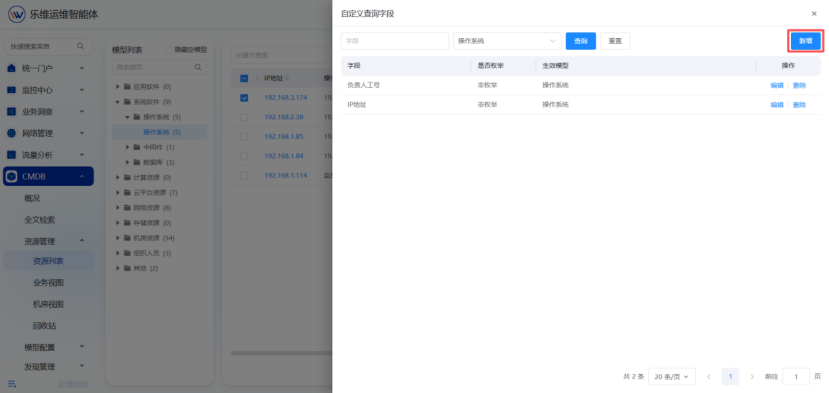Open the 业务视图 menu item
Image resolution: width=829 pixels, height=393 pixels.
click(49, 282)
